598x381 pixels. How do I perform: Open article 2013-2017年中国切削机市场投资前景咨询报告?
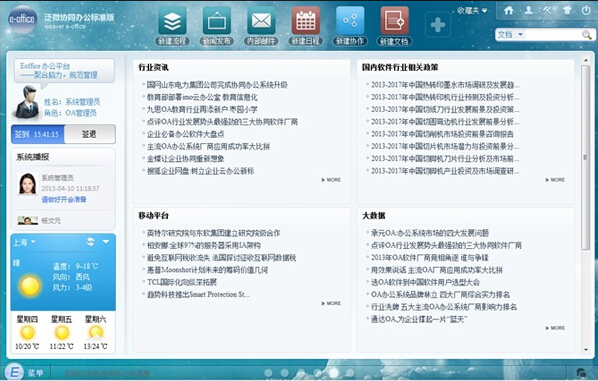pos(442,134)
